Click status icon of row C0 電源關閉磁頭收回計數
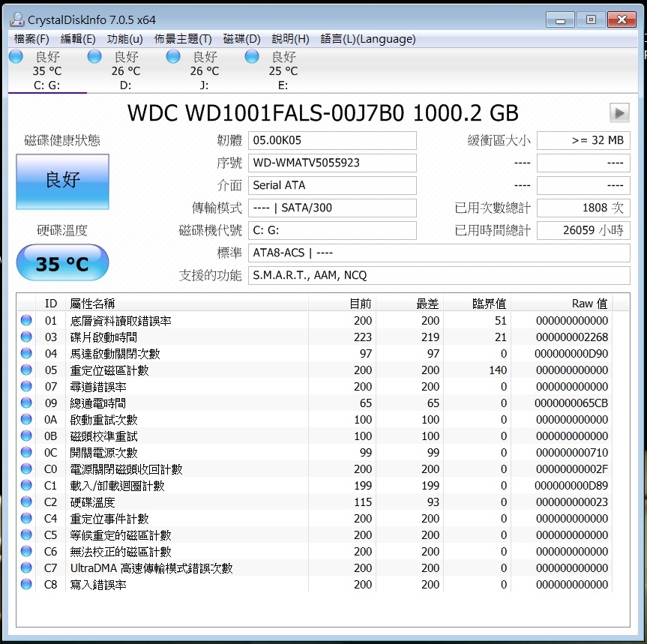 click(x=26, y=469)
